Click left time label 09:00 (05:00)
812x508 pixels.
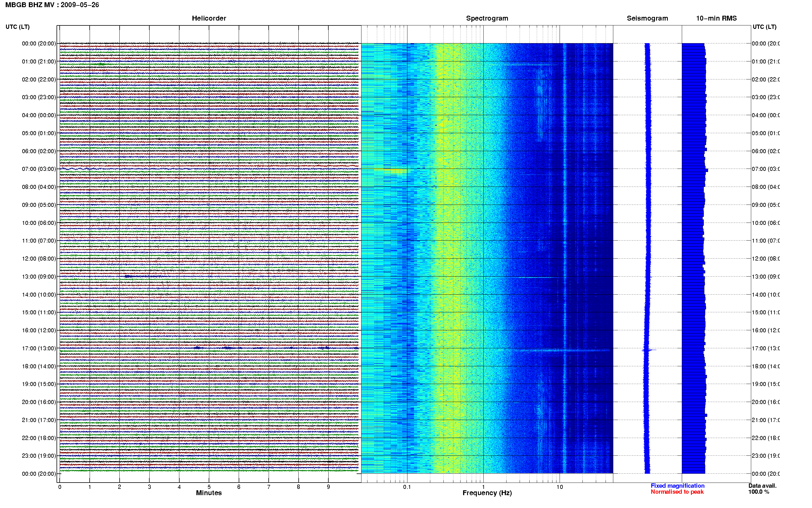39,205
